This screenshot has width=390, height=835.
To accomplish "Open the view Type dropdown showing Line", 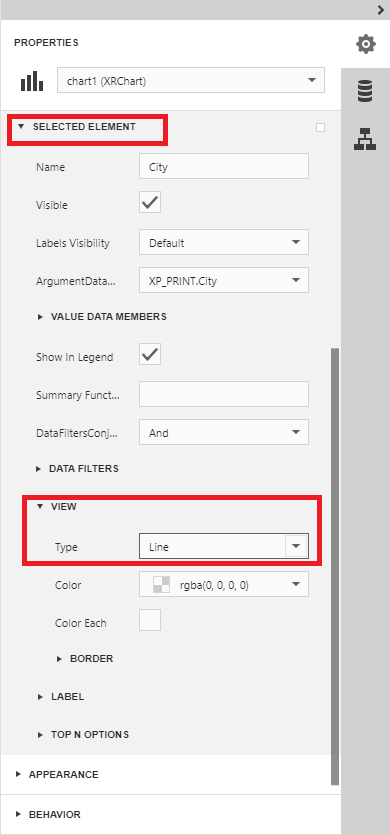I will coord(224,546).
